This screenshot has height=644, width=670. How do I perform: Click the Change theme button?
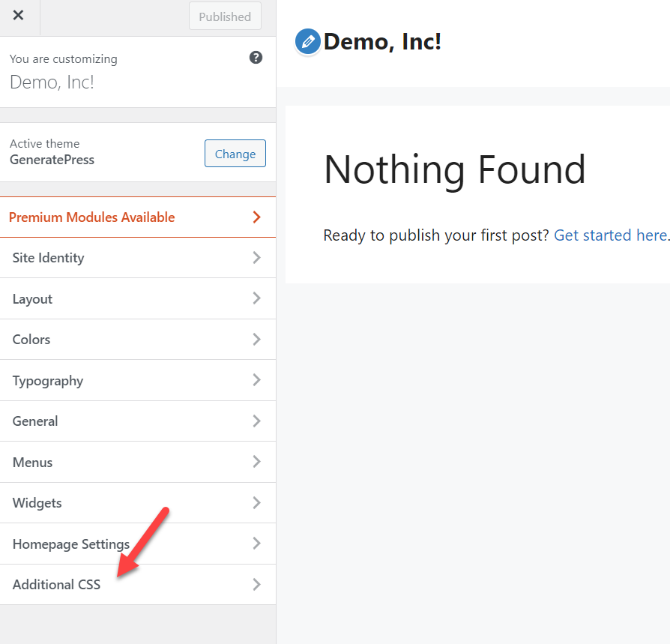[x=235, y=154]
